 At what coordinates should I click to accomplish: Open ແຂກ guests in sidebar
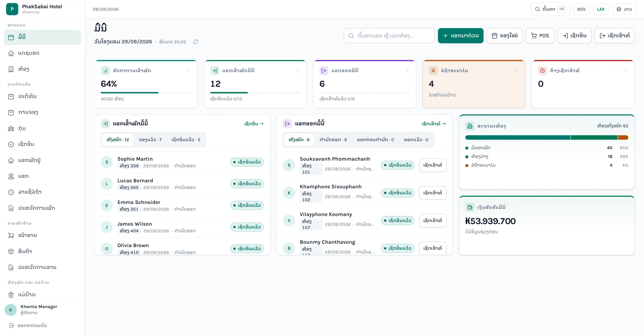[x=42, y=176]
